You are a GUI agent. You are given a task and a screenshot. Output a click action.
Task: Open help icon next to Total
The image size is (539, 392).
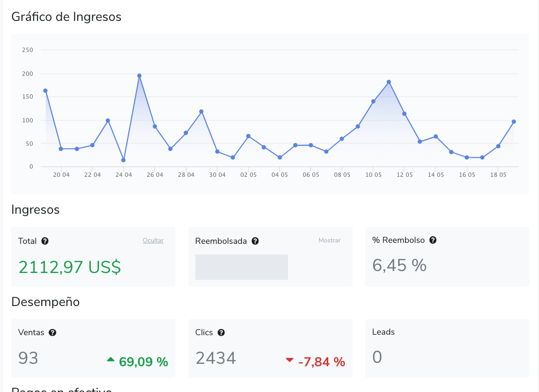click(x=45, y=241)
